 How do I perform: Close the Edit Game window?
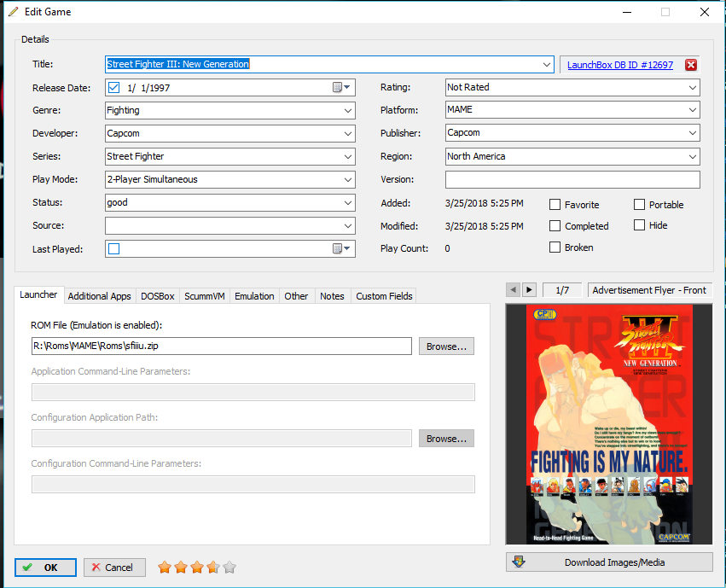704,12
